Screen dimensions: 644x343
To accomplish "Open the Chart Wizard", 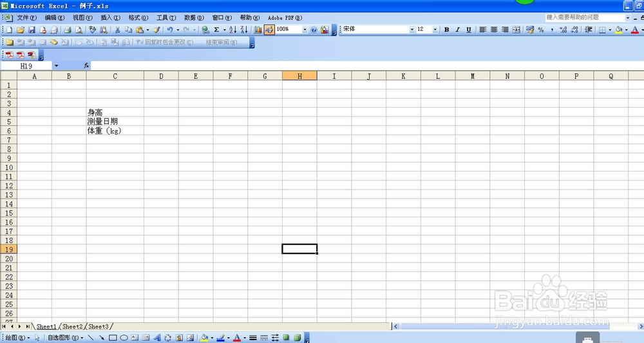I will coord(258,30).
